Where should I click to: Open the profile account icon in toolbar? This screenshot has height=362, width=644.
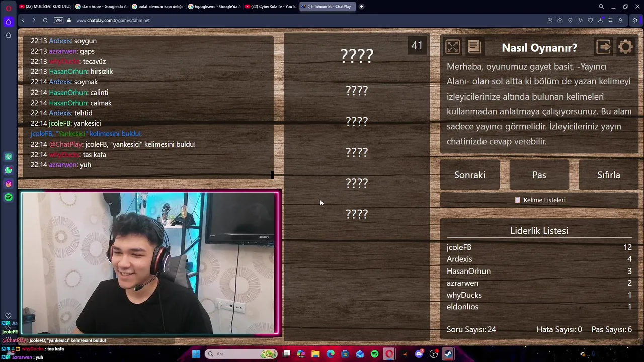pyautogui.click(x=620, y=20)
